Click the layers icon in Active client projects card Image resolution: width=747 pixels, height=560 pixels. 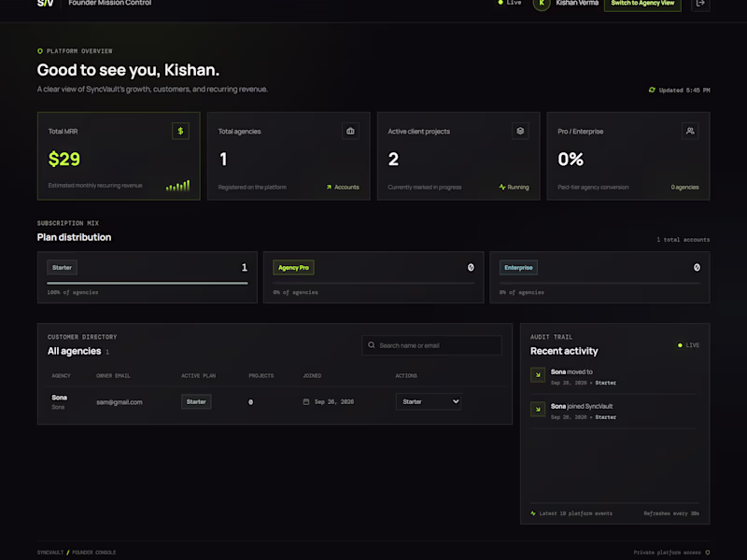(520, 131)
